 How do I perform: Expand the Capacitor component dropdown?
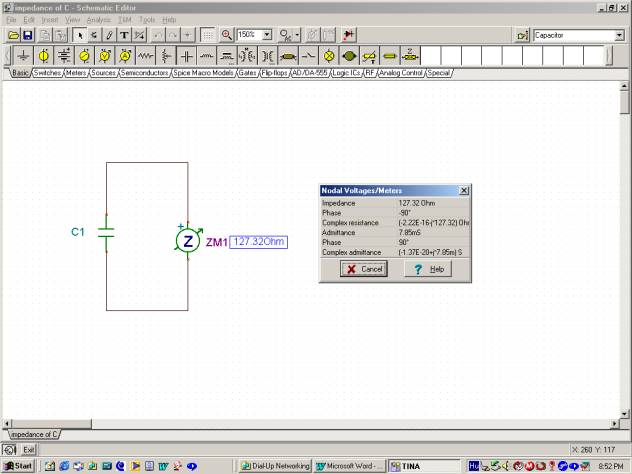tap(619, 35)
